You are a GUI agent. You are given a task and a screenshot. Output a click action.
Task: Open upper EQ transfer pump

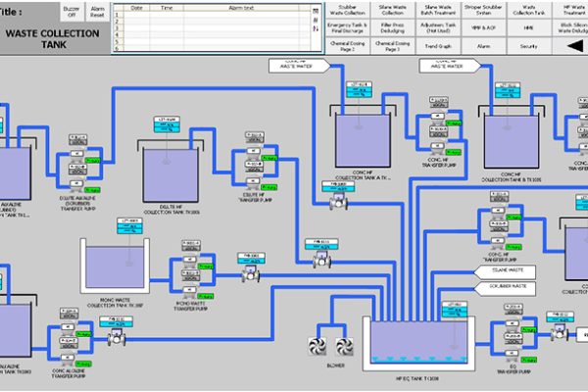point(513,323)
